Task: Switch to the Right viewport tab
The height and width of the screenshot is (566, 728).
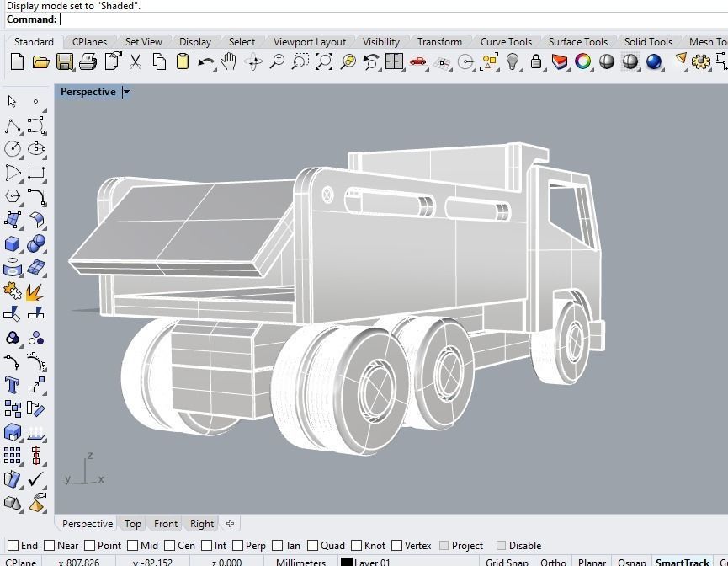Action: pos(202,524)
